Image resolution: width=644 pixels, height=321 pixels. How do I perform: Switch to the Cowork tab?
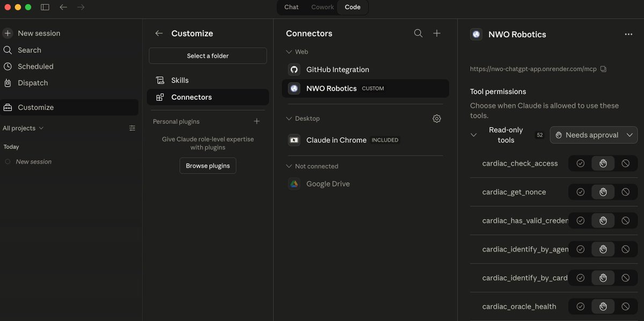pos(323,7)
